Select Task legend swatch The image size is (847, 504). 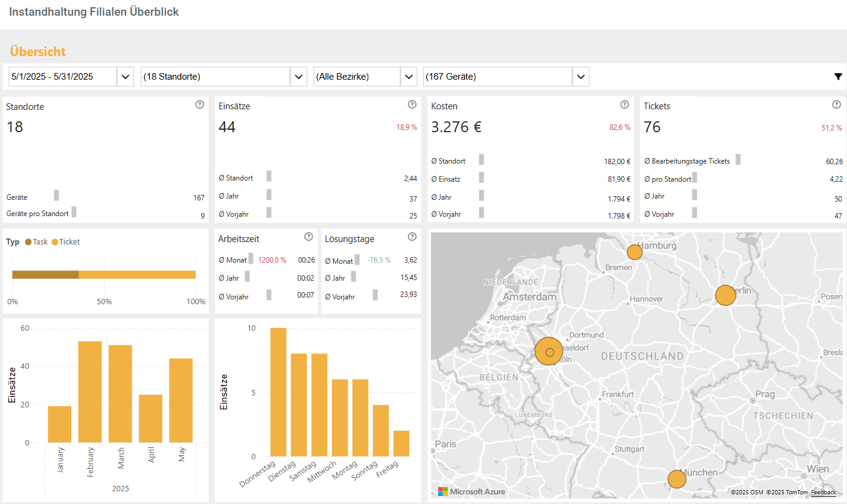28,242
